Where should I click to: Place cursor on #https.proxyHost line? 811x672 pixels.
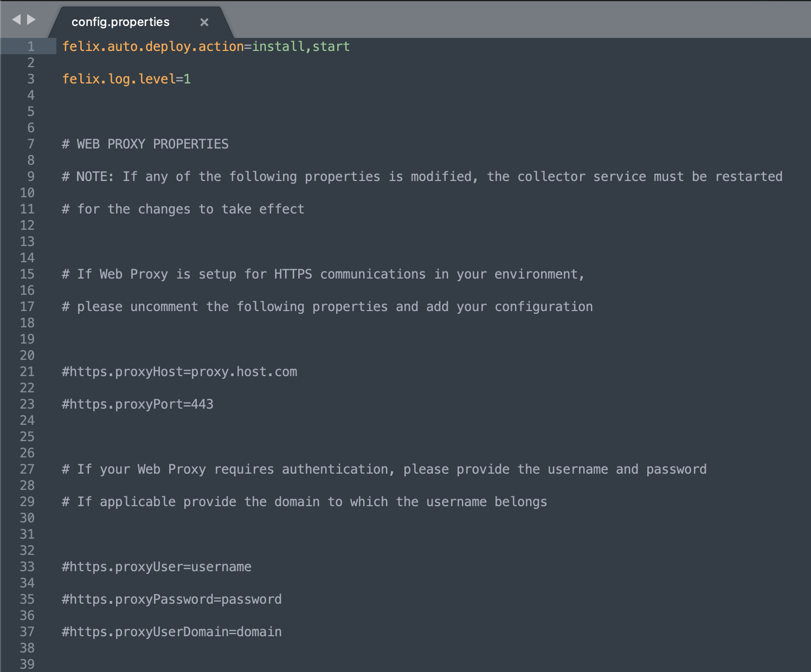(179, 372)
